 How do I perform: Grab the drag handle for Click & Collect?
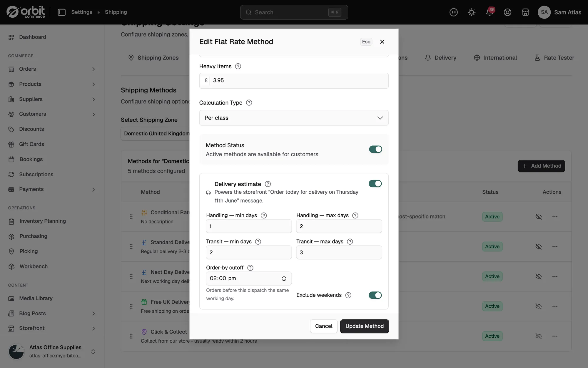coord(131,336)
